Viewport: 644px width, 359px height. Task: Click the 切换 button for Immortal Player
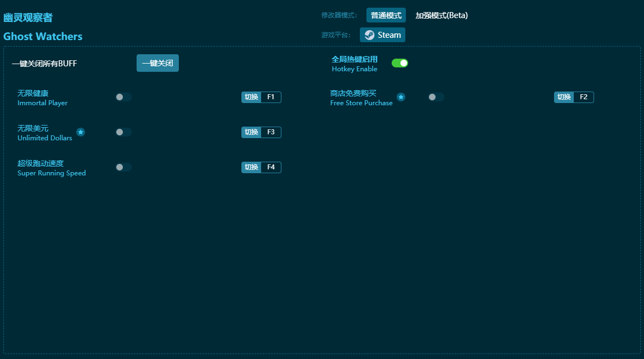pyautogui.click(x=251, y=97)
